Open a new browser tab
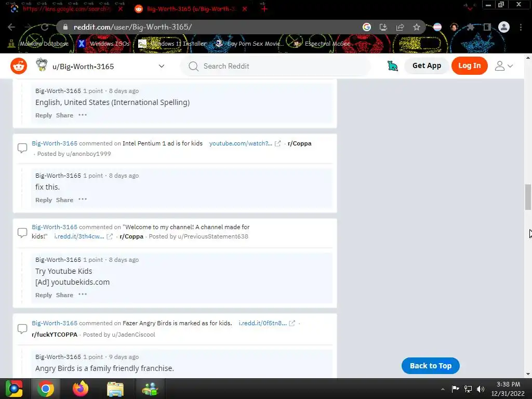Image resolution: width=532 pixels, height=399 pixels. (x=264, y=9)
